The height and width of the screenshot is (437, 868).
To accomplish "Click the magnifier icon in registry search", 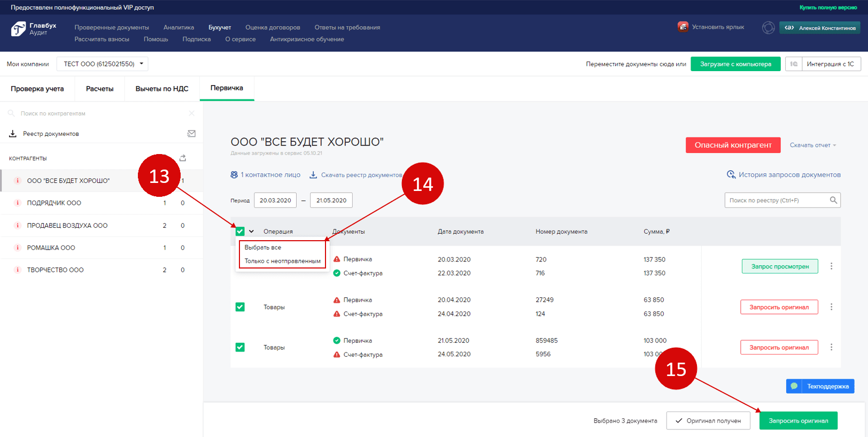I will tap(833, 200).
